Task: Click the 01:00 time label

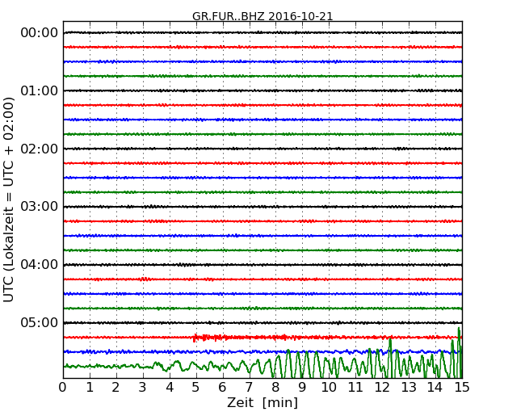Action: 40,90
